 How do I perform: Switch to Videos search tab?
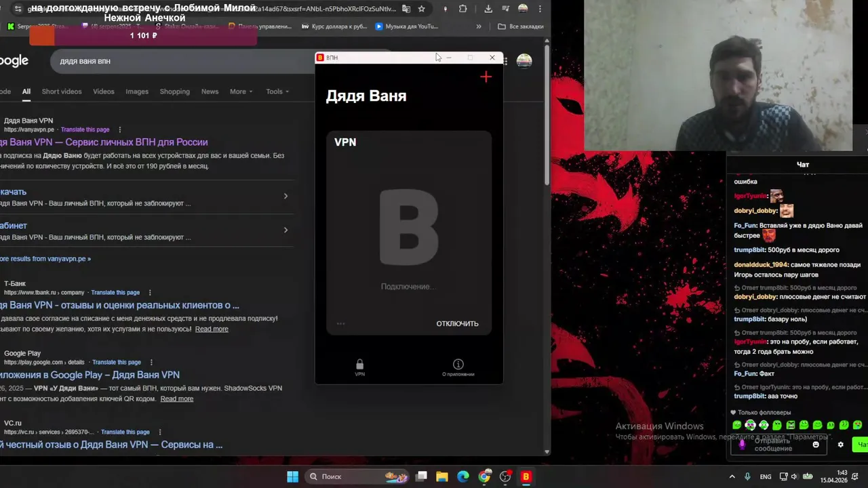[104, 91]
